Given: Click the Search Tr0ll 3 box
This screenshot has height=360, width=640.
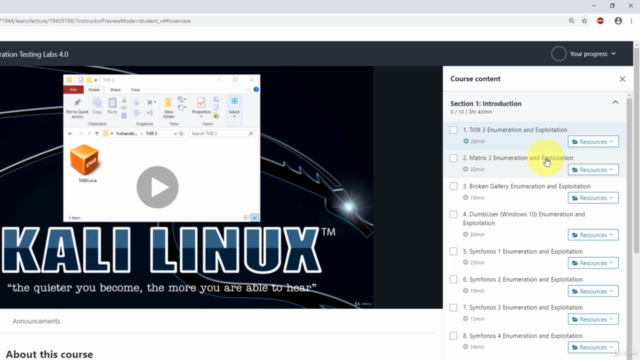Looking at the screenshot, I should pos(221,133).
